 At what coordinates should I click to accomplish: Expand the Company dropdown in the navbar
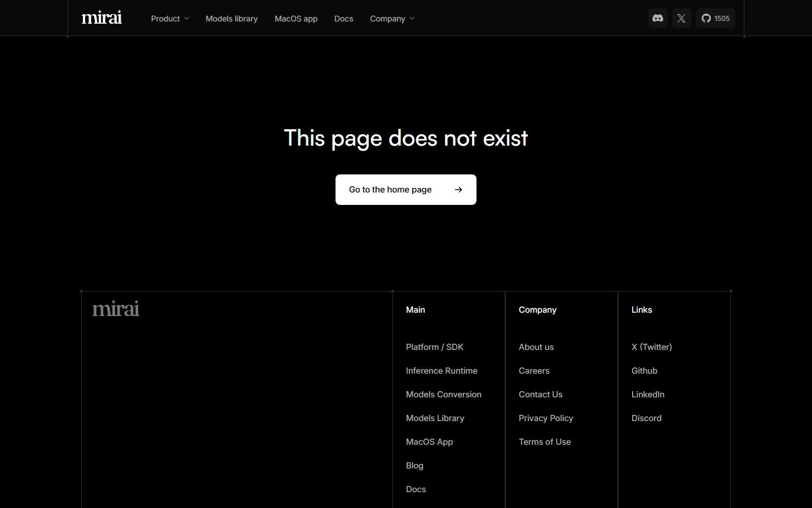(x=391, y=18)
